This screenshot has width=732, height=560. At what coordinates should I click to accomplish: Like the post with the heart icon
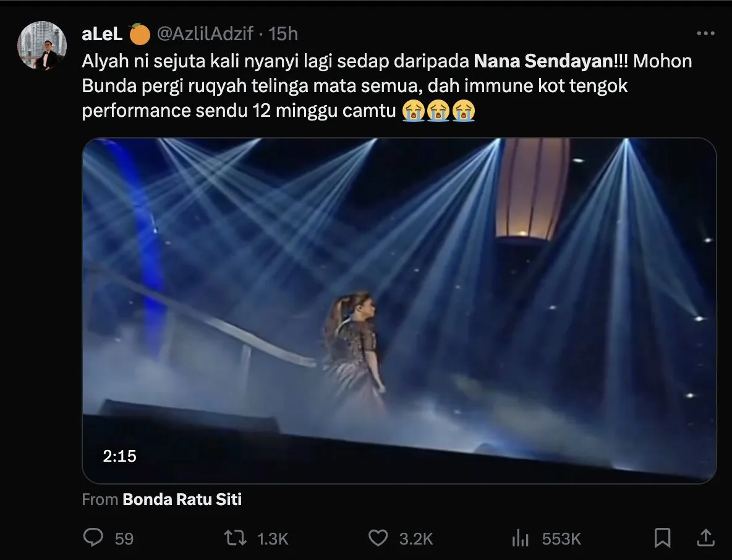pyautogui.click(x=378, y=538)
